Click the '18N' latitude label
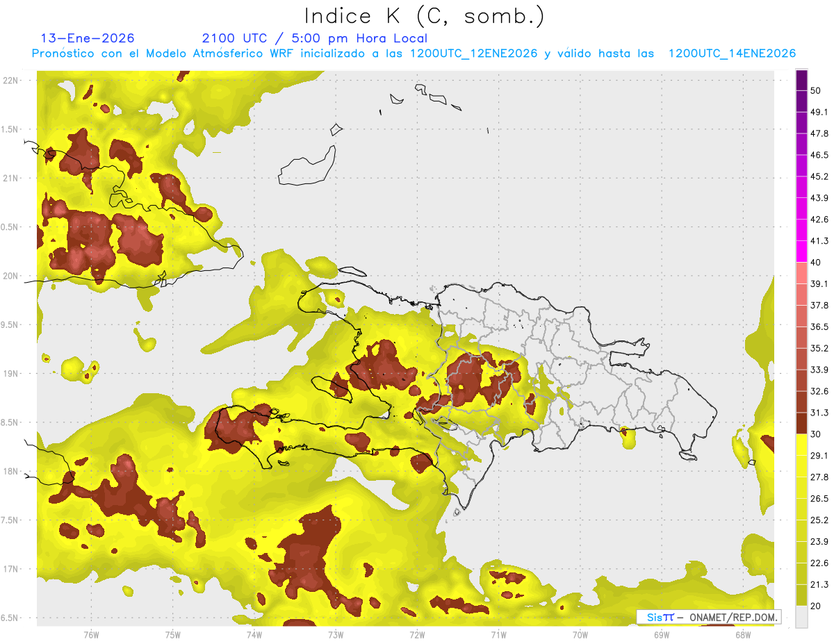This screenshot has width=834, height=644. click(11, 471)
